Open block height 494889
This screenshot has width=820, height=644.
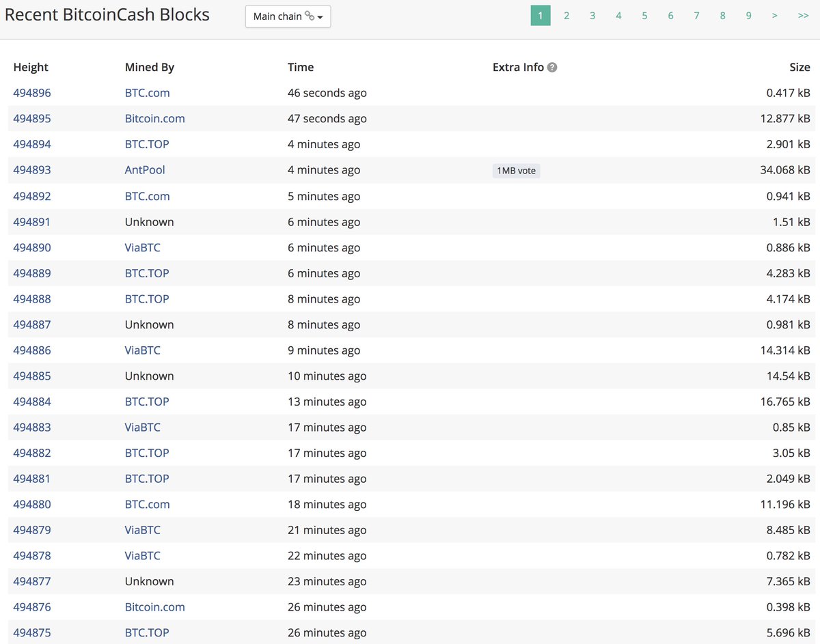point(32,273)
